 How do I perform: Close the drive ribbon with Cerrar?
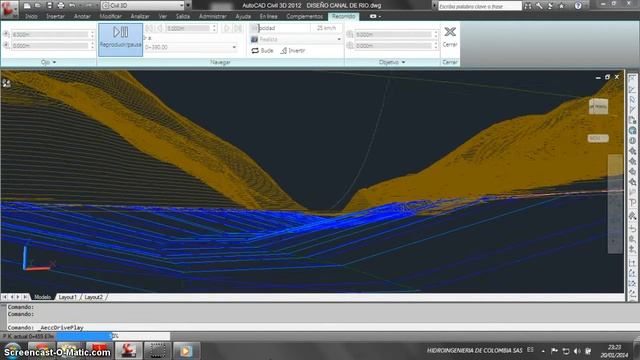click(450, 36)
